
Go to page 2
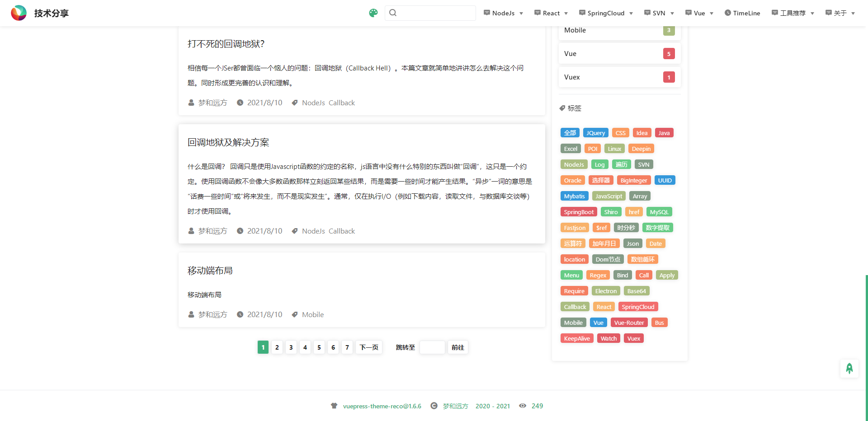tap(277, 347)
